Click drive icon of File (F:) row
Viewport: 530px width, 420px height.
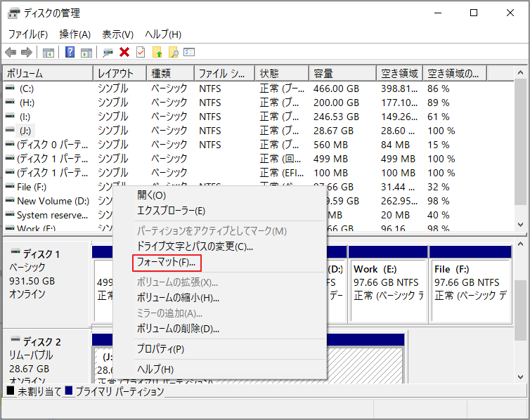point(10,186)
